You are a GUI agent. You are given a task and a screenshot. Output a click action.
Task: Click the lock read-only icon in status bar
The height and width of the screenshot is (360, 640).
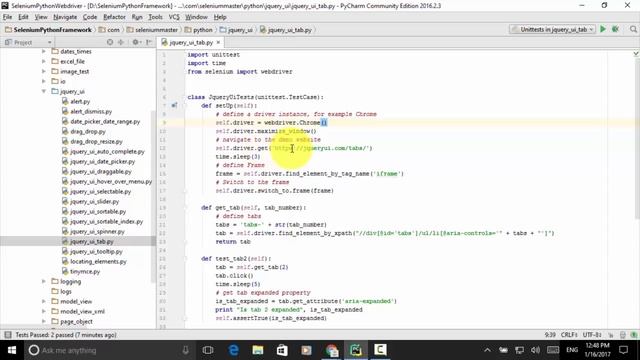tap(611, 335)
